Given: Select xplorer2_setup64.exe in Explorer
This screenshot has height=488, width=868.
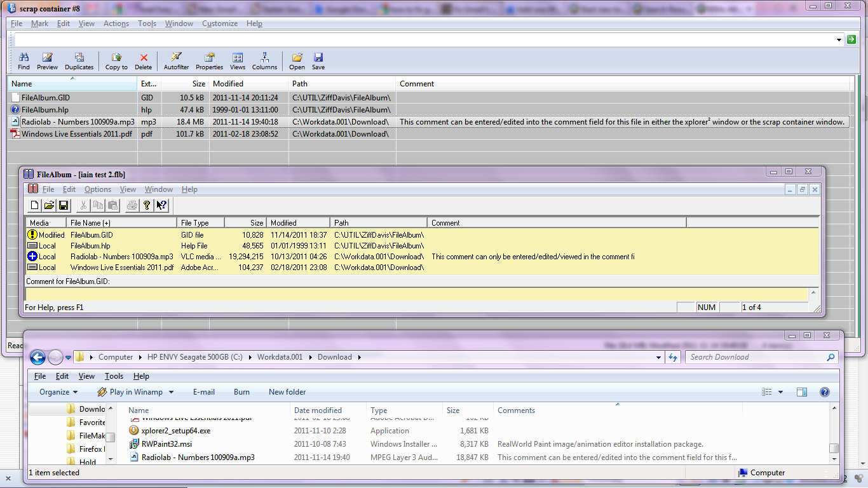Looking at the screenshot, I should [175, 431].
